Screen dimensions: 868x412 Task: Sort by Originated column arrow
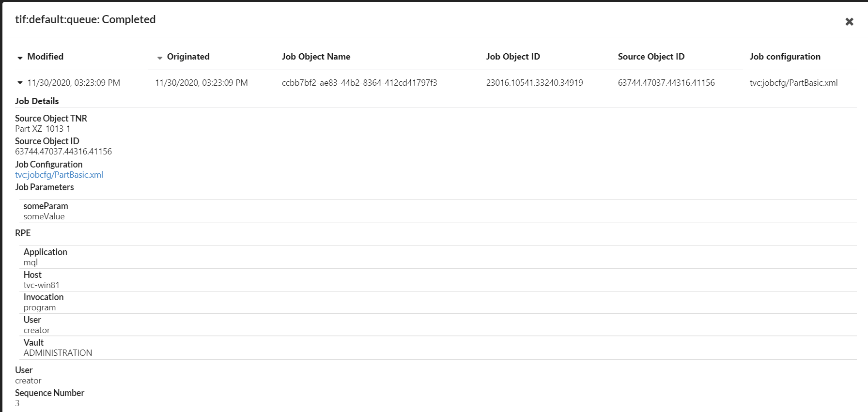159,58
